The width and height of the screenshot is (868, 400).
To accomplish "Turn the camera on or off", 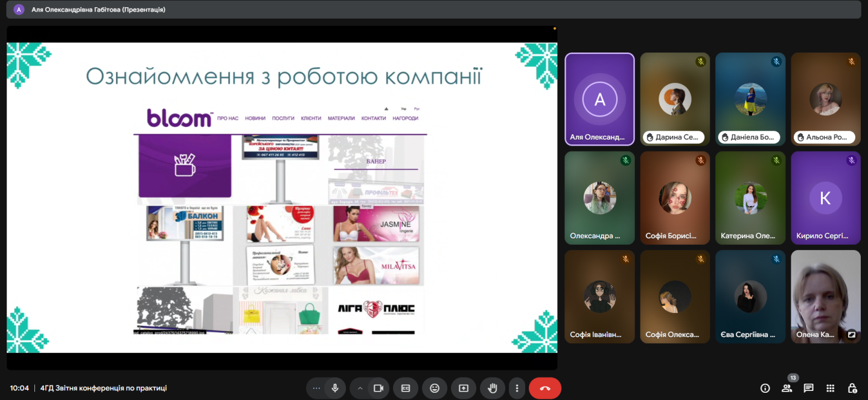I will [x=378, y=388].
